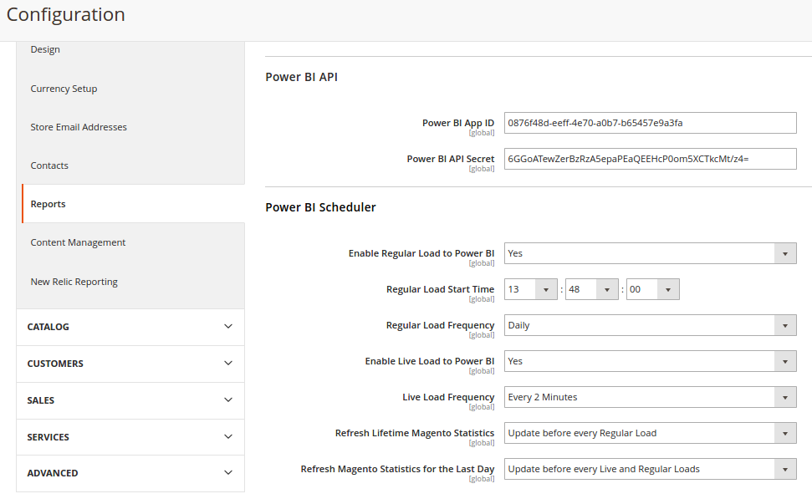Image resolution: width=812 pixels, height=504 pixels.
Task: Open the start time seconds dropdown
Action: (x=652, y=289)
